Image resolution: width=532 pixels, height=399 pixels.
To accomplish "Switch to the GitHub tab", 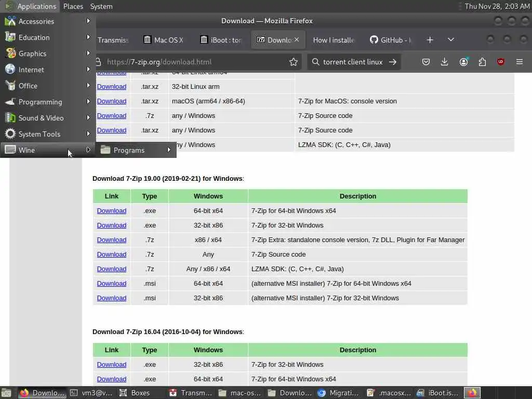I will 391,40.
